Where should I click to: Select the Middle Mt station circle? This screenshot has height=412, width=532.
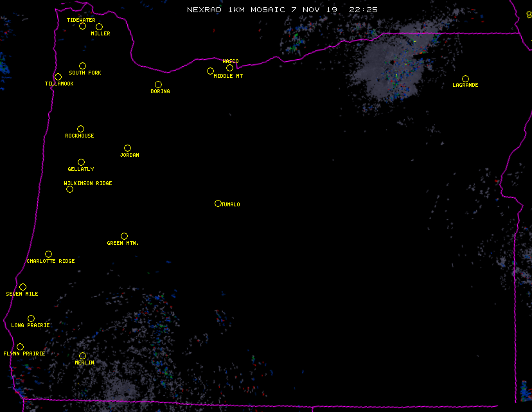click(x=210, y=71)
